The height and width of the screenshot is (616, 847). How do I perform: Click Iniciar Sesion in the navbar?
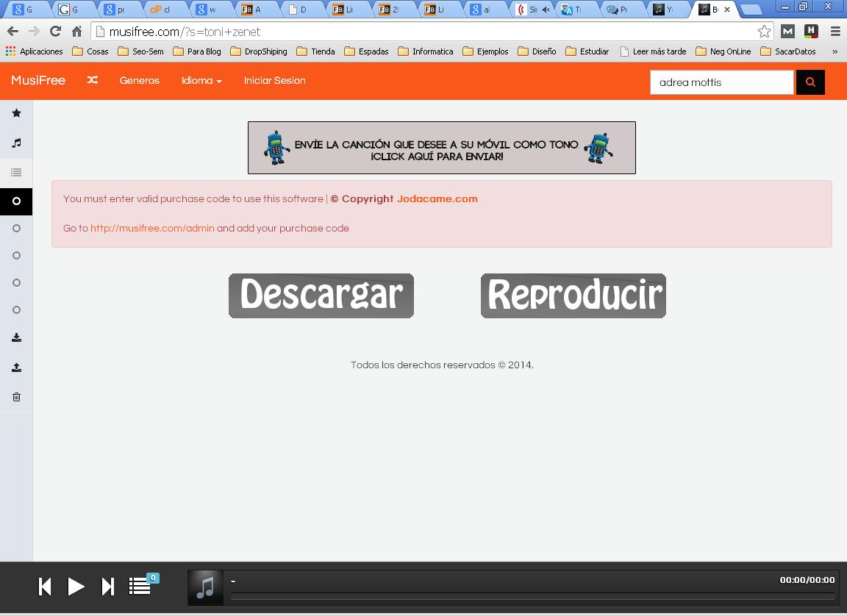(274, 81)
